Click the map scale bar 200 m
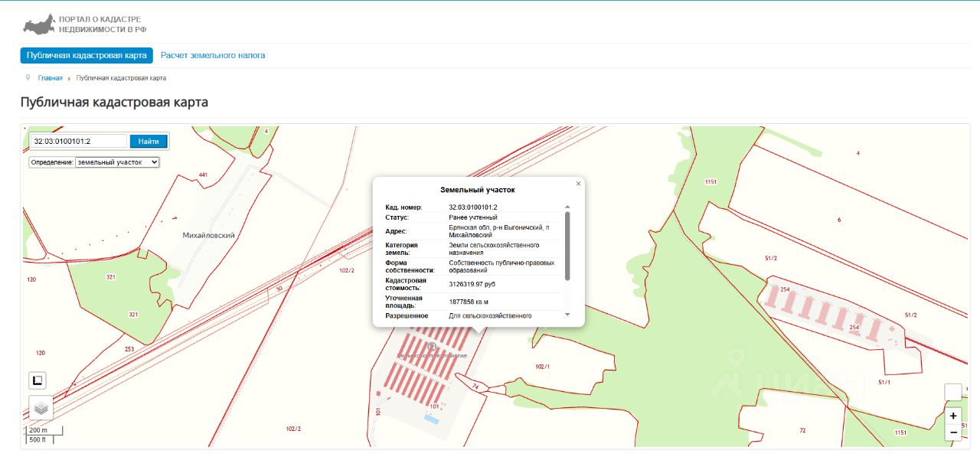This screenshot has width=980, height=457. point(44,430)
